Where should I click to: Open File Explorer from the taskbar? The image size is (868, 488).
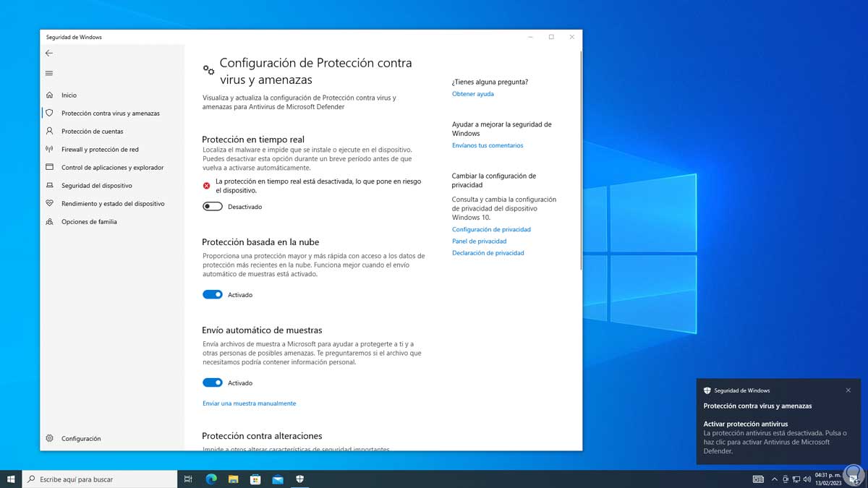[233, 479]
